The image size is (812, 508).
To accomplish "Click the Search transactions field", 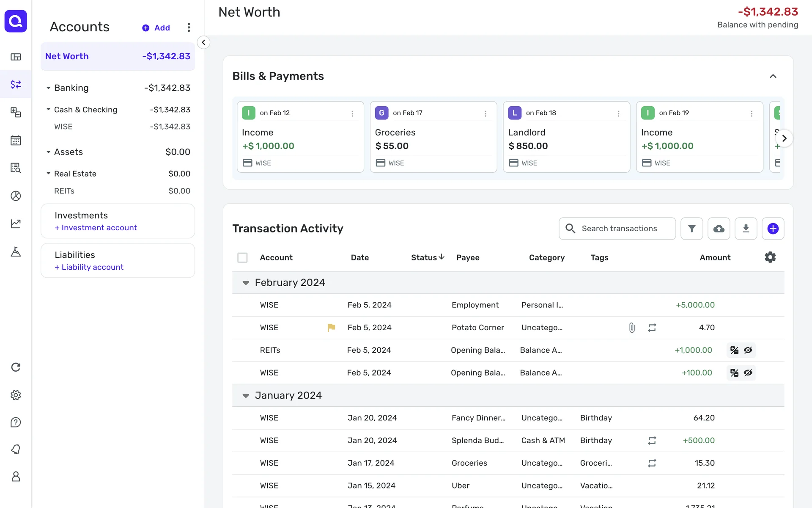I will pos(619,229).
